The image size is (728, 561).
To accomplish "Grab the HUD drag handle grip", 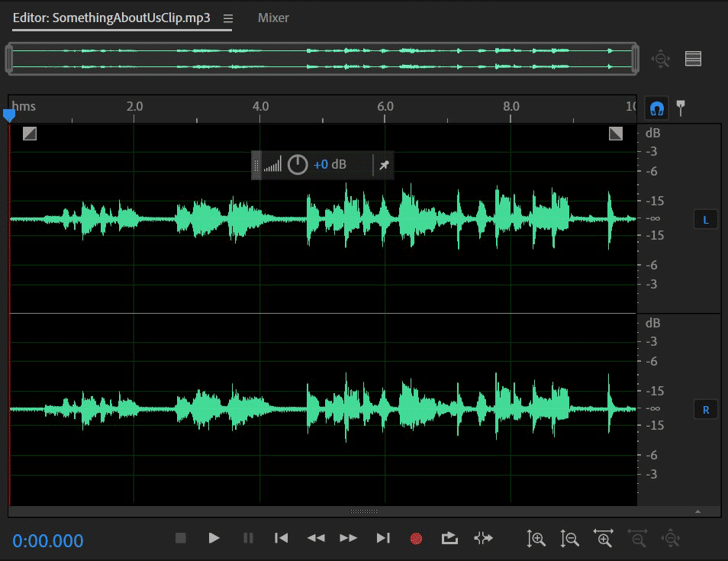I will (x=256, y=165).
